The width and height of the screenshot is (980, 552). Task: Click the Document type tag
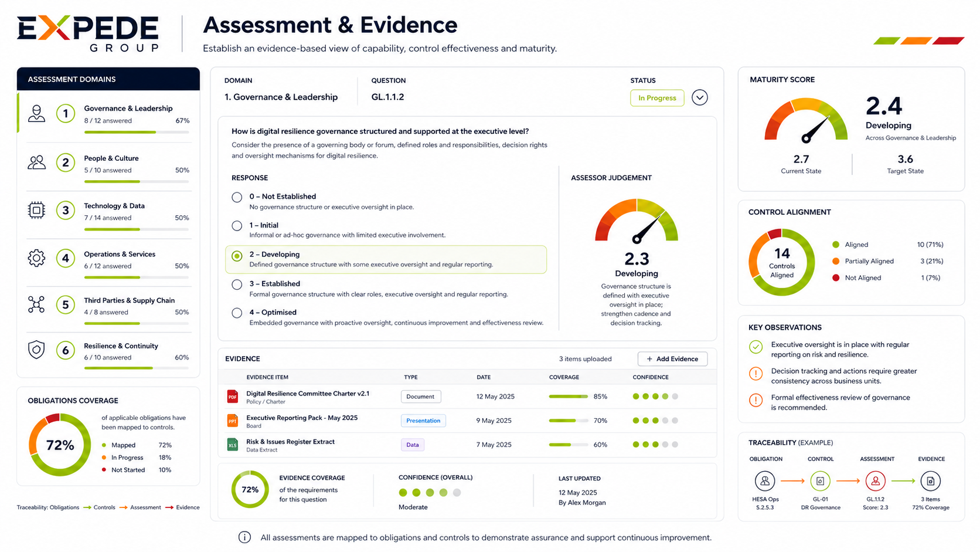(x=421, y=397)
